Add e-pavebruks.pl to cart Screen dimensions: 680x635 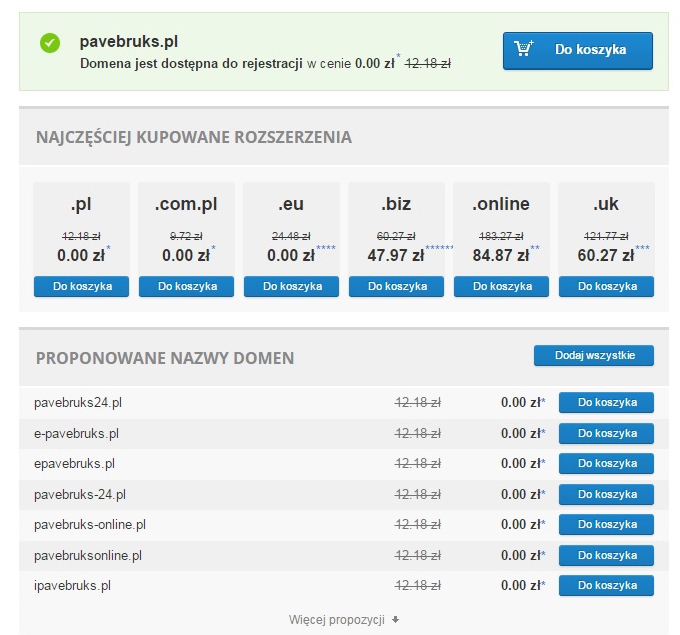coord(606,433)
